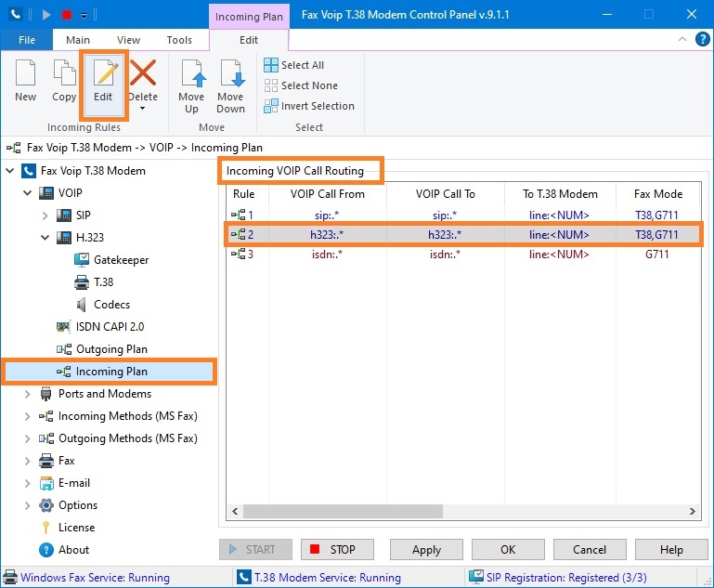
Task: Open the File menu
Action: click(27, 40)
